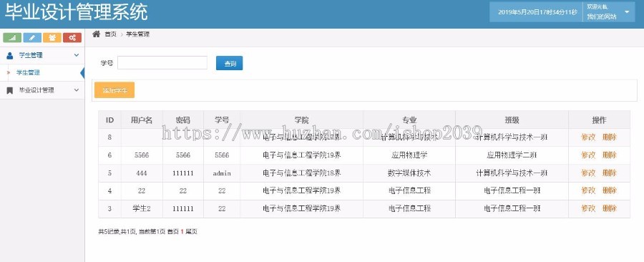Click the ID column header
Image resolution: width=644 pixels, height=262 pixels.
pyautogui.click(x=109, y=120)
